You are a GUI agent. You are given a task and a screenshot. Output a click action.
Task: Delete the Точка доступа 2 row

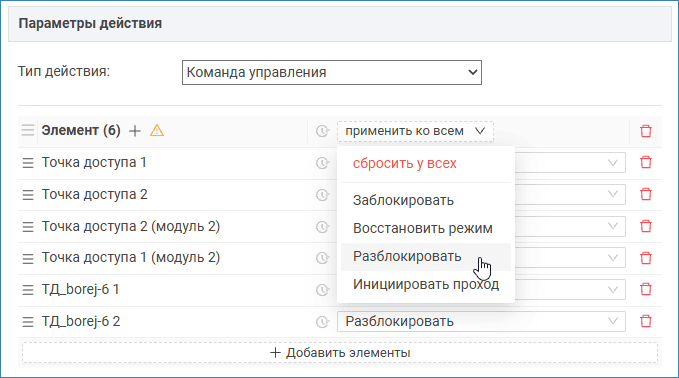click(x=646, y=194)
